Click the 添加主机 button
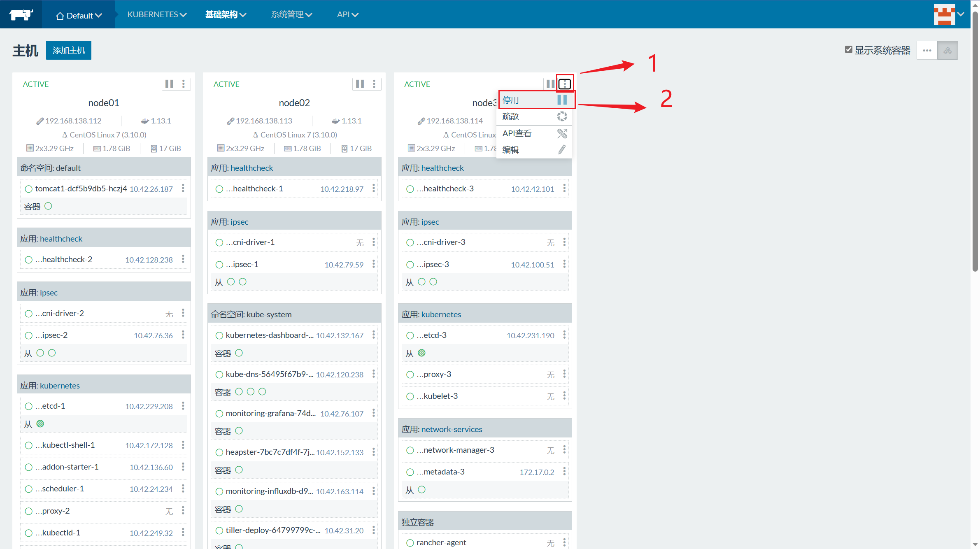This screenshot has height=549, width=980. click(69, 50)
